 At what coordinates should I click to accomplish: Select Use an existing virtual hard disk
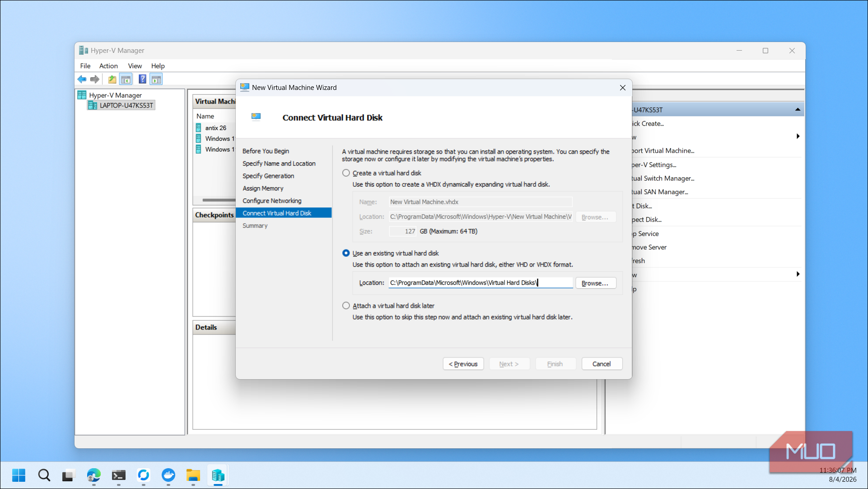346,253
